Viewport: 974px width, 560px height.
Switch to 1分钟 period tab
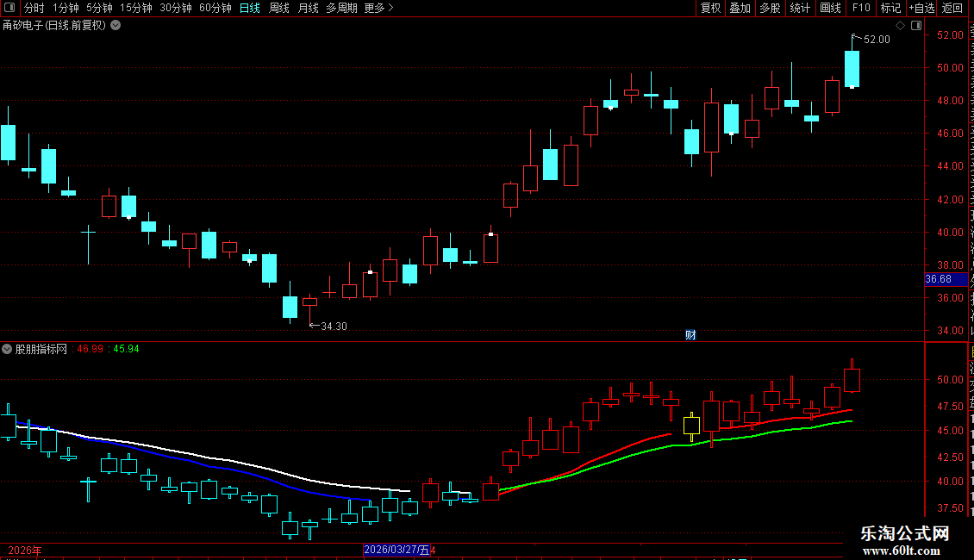coord(66,8)
